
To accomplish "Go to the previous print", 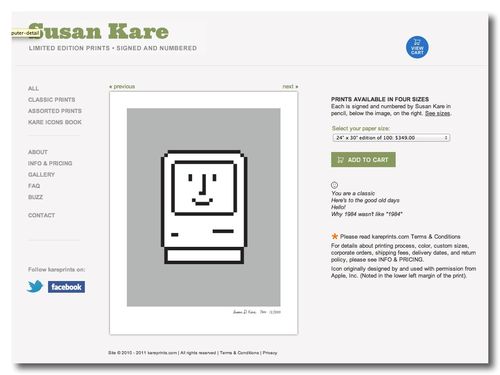I will (122, 86).
